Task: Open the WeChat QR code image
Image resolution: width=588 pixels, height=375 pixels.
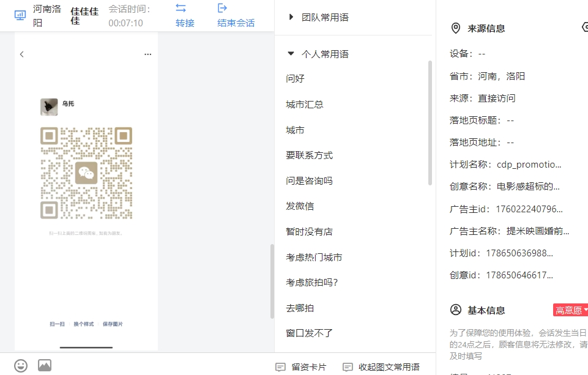Action: [86, 173]
